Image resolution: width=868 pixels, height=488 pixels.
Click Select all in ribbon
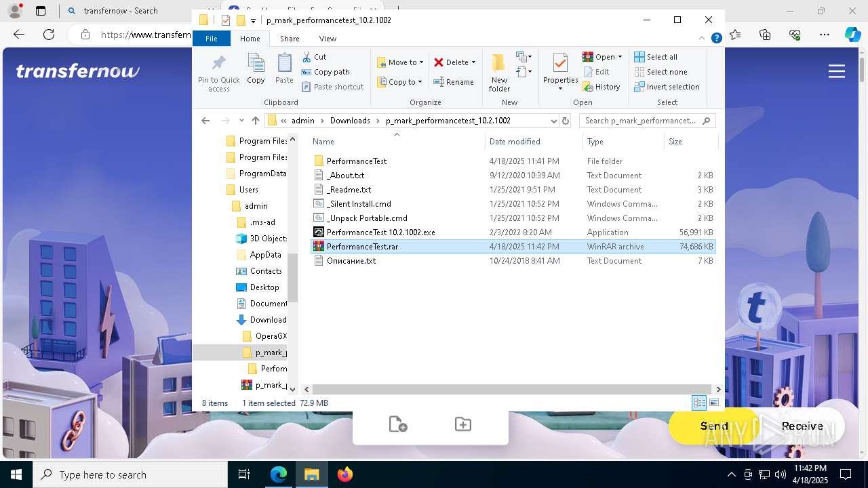(656, 57)
